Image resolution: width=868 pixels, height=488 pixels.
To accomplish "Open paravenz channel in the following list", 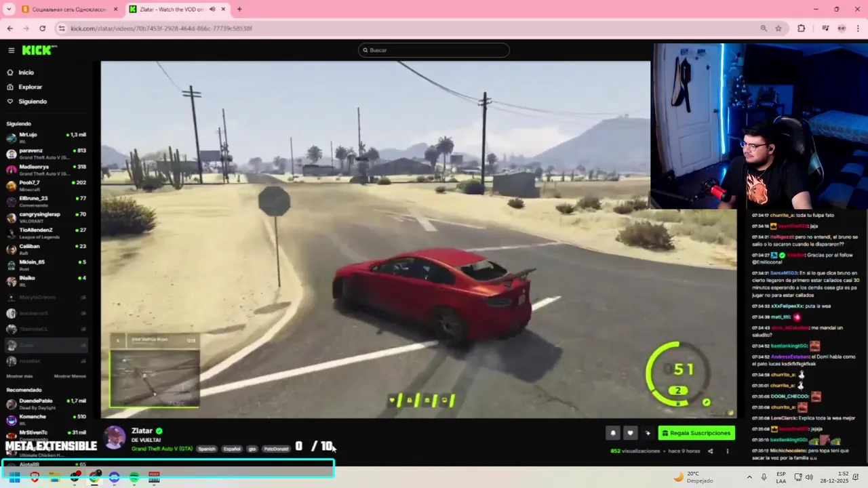I will pyautogui.click(x=46, y=154).
